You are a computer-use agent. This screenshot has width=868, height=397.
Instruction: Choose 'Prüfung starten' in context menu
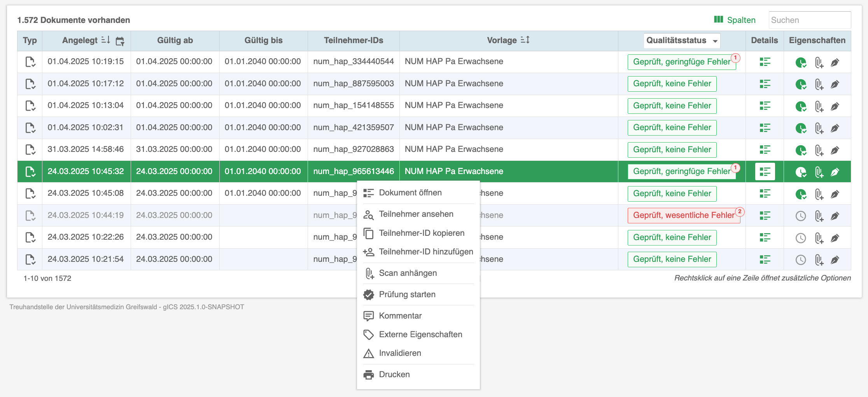pyautogui.click(x=418, y=294)
